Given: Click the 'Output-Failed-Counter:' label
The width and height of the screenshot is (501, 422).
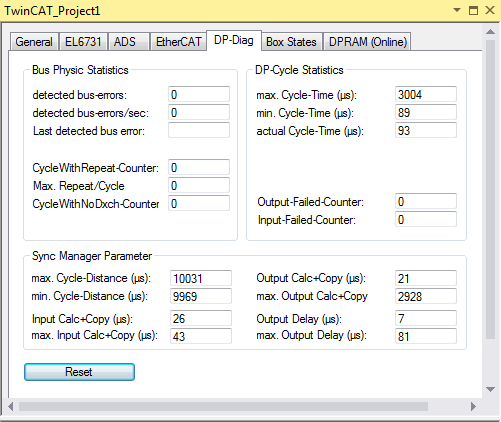Looking at the screenshot, I should pyautogui.click(x=310, y=202).
